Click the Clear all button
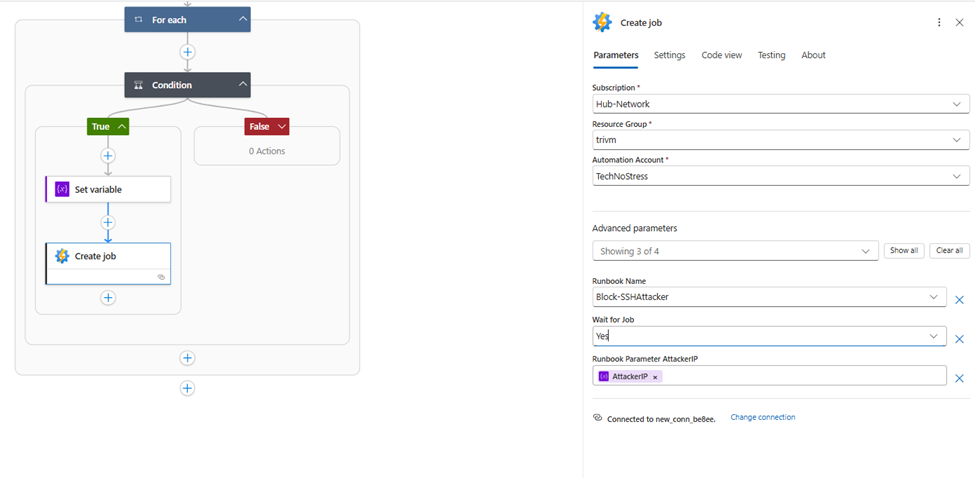This screenshot has width=975, height=478. [950, 250]
